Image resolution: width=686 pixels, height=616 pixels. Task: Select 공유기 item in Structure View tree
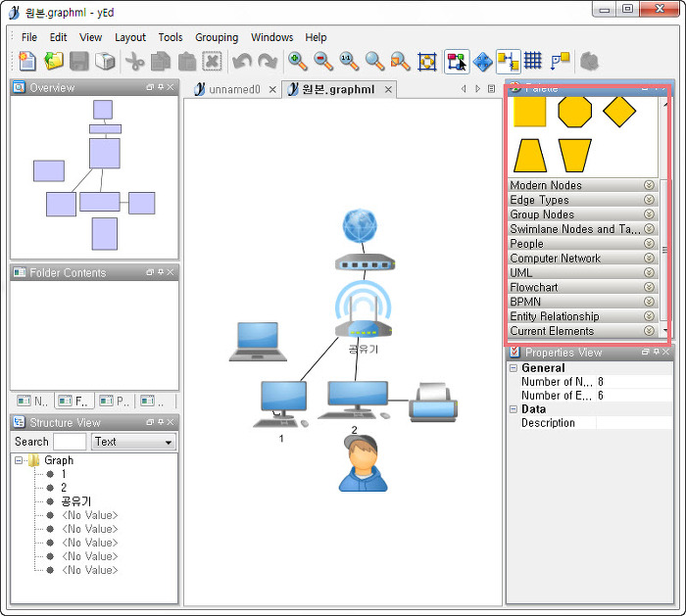tap(75, 501)
